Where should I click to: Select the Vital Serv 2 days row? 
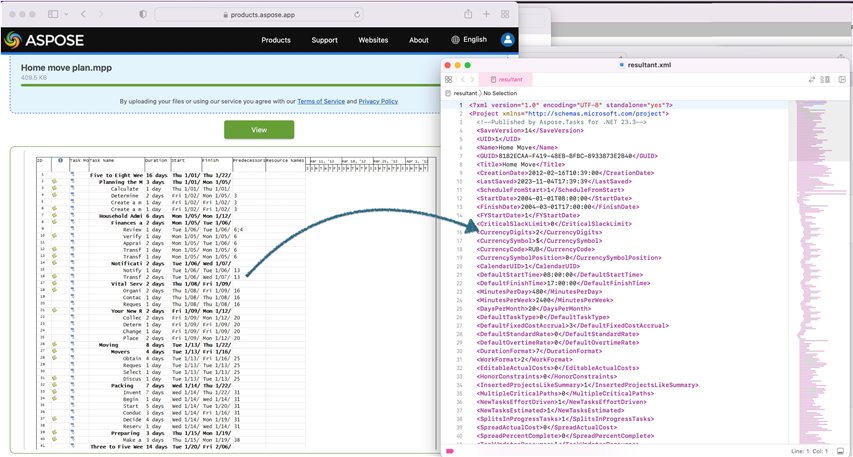(170, 284)
